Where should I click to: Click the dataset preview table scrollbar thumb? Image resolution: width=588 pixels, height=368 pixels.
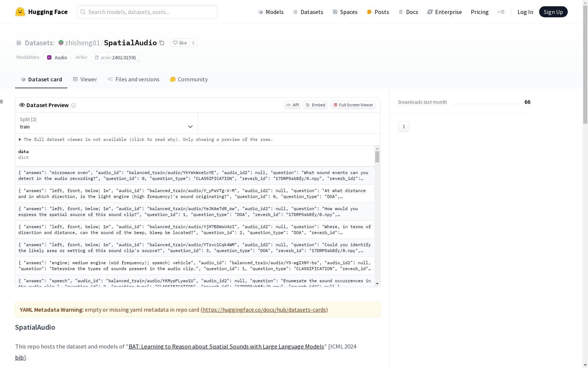(377, 157)
